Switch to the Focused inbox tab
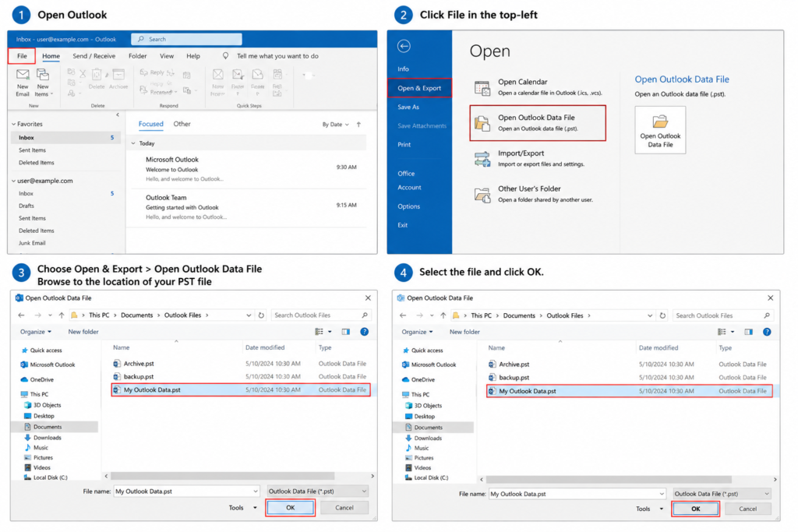This screenshot has height=532, width=798. [x=150, y=124]
